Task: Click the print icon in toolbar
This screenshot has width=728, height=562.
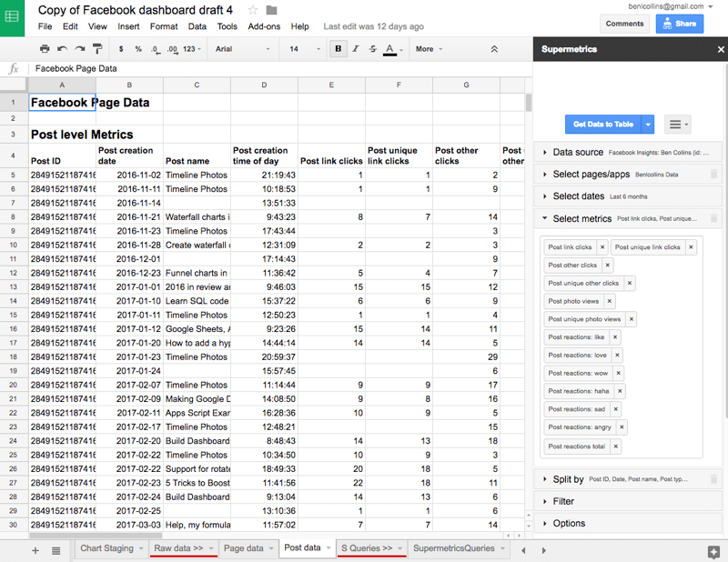Action: [45, 49]
